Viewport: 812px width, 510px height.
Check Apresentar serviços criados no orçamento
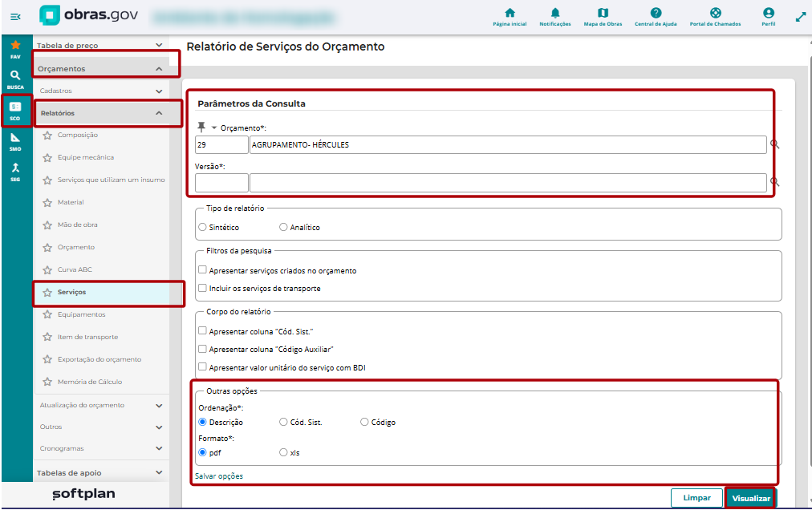[202, 269]
